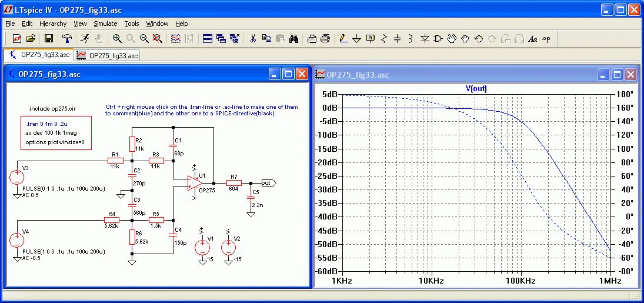Select the Drag tool closed hand icon
The width and height of the screenshot is (644, 303).
point(465,39)
